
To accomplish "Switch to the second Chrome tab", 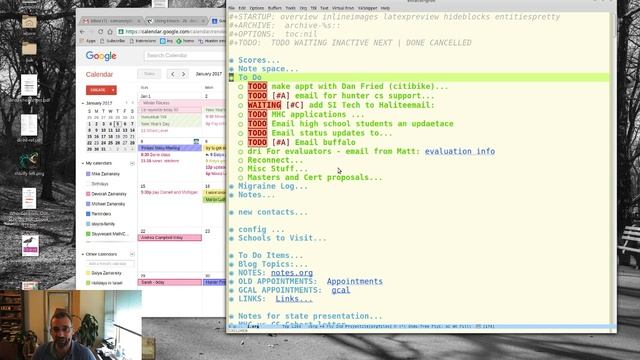I will point(177,20).
